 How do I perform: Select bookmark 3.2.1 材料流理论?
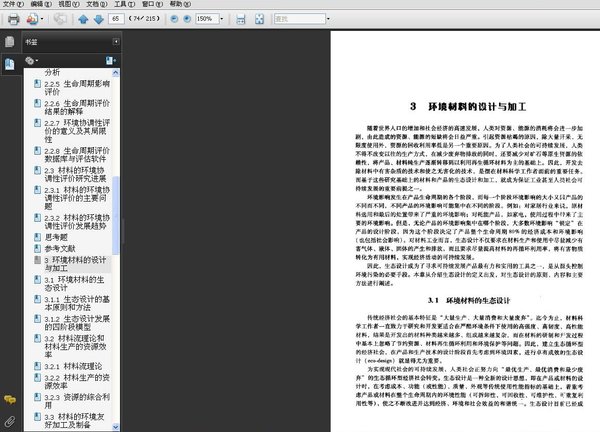point(73,366)
